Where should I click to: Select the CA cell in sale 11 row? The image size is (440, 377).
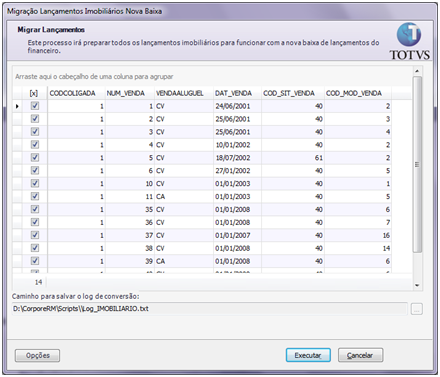184,197
